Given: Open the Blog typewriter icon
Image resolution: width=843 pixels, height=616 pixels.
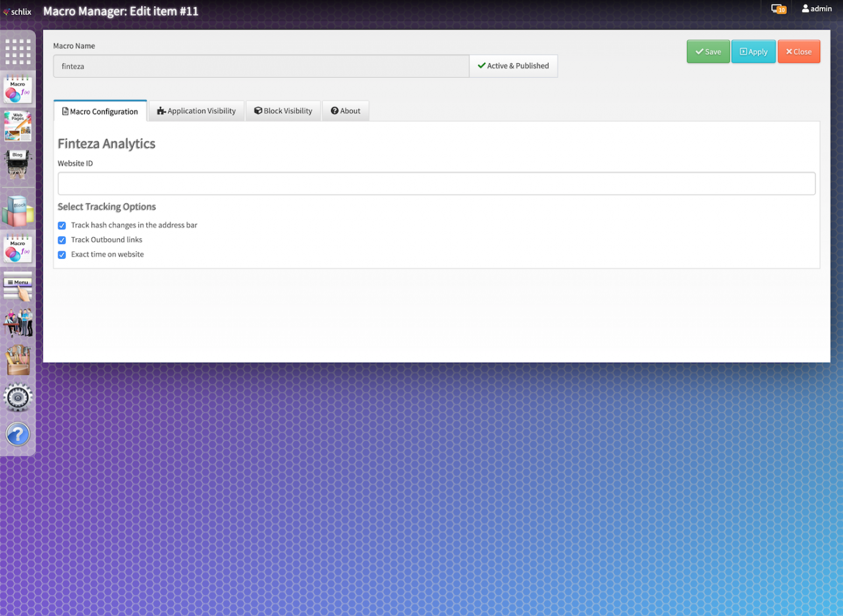Looking at the screenshot, I should [18, 164].
